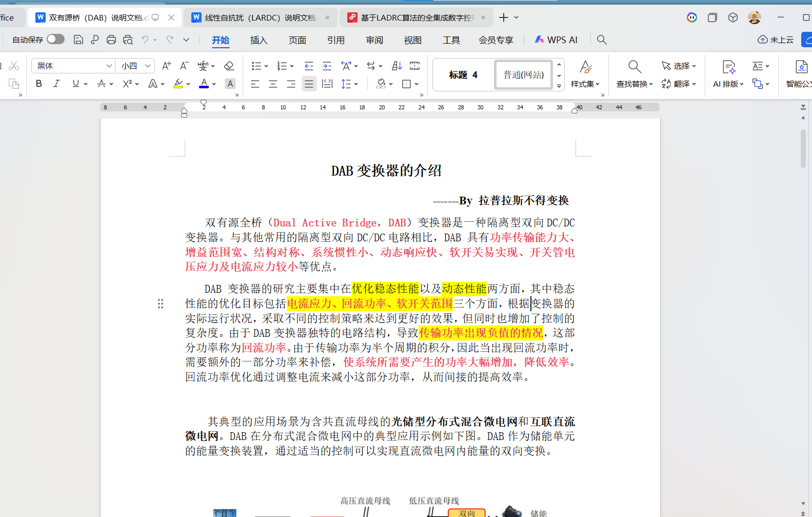Enable justify paragraph alignment

309,84
